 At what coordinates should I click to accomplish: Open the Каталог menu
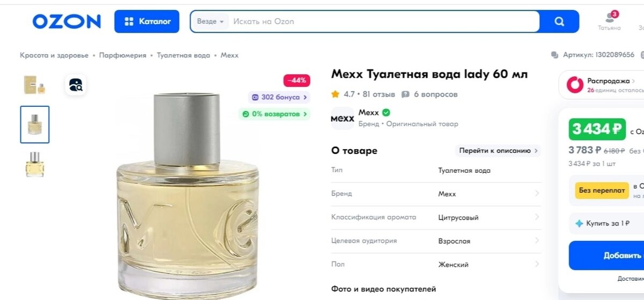pos(147,21)
